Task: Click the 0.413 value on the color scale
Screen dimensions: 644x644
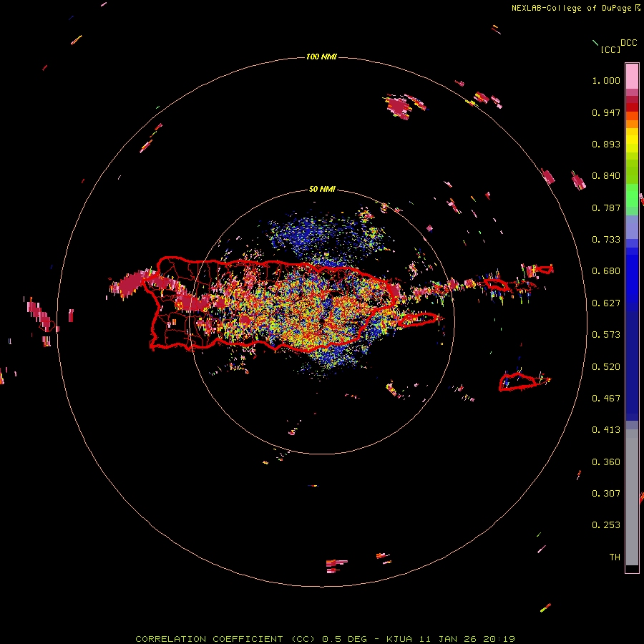Action: 606,430
